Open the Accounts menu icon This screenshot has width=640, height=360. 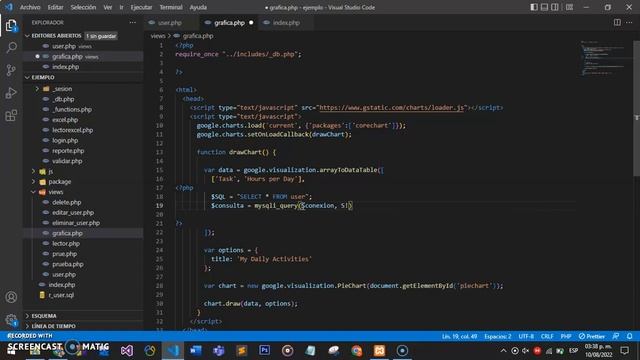(x=11, y=297)
